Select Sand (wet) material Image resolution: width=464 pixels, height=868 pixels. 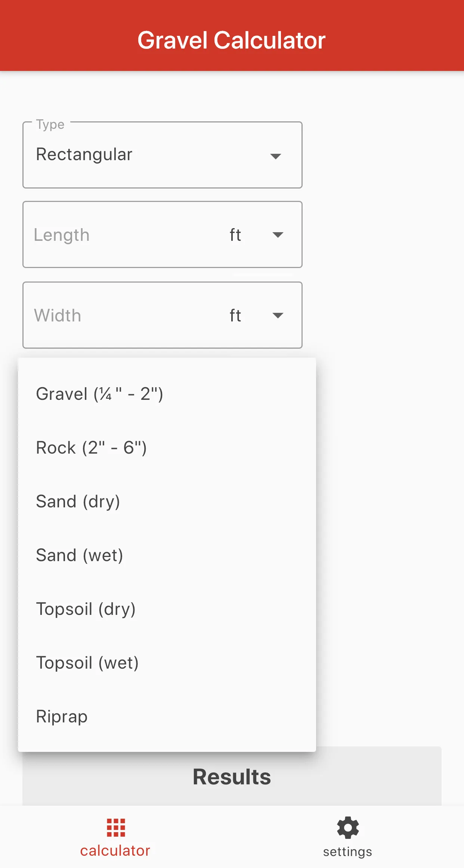167,555
